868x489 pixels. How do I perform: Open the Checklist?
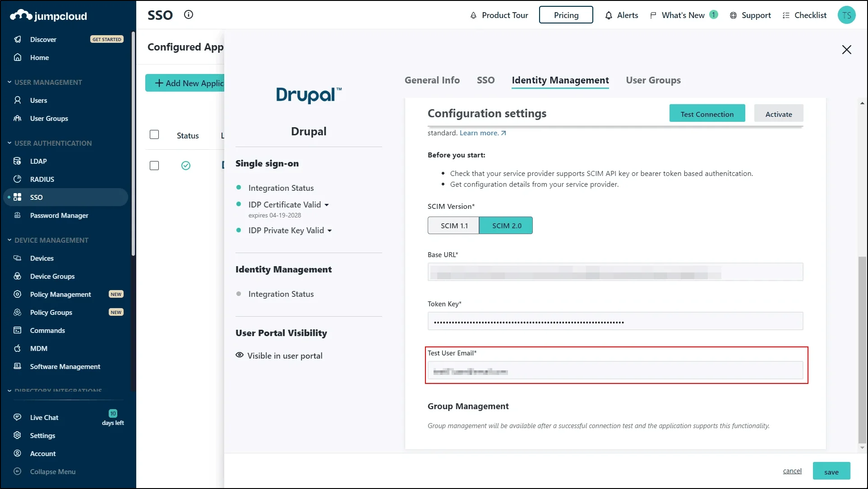[805, 15]
